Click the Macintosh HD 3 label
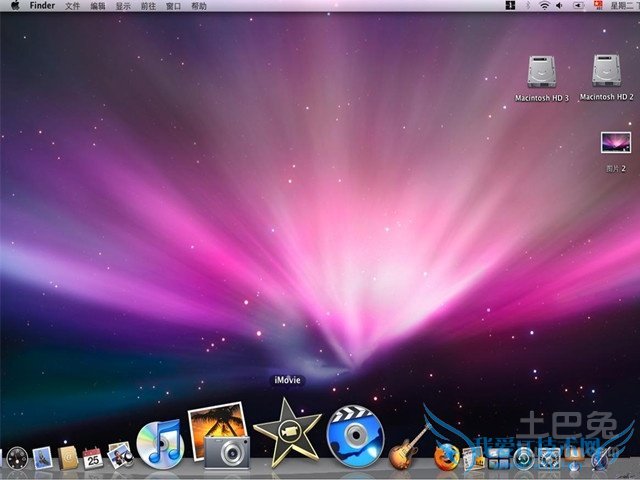Image resolution: width=640 pixels, height=480 pixels. tap(542, 98)
